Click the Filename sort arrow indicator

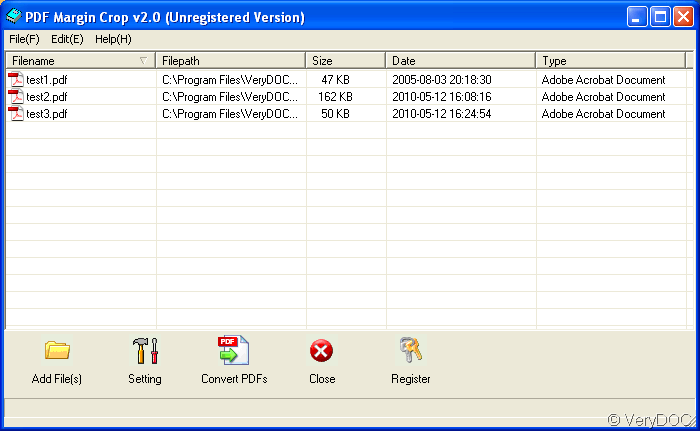coord(143,61)
